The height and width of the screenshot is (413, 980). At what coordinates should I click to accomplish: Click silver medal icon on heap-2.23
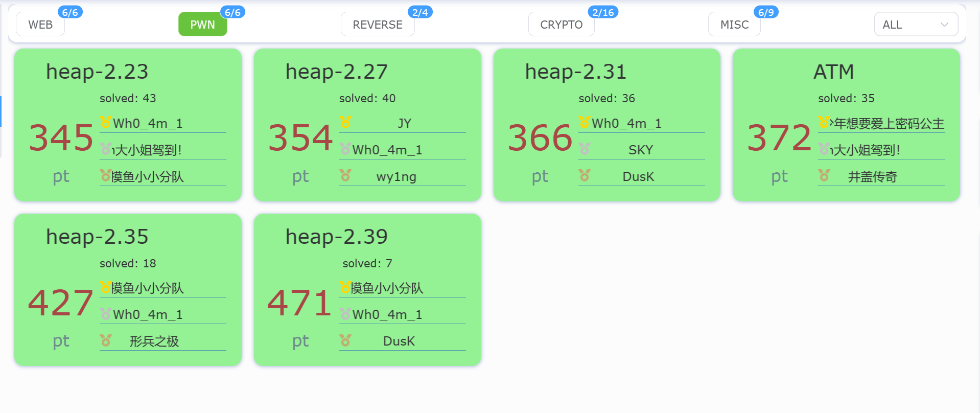pos(106,149)
